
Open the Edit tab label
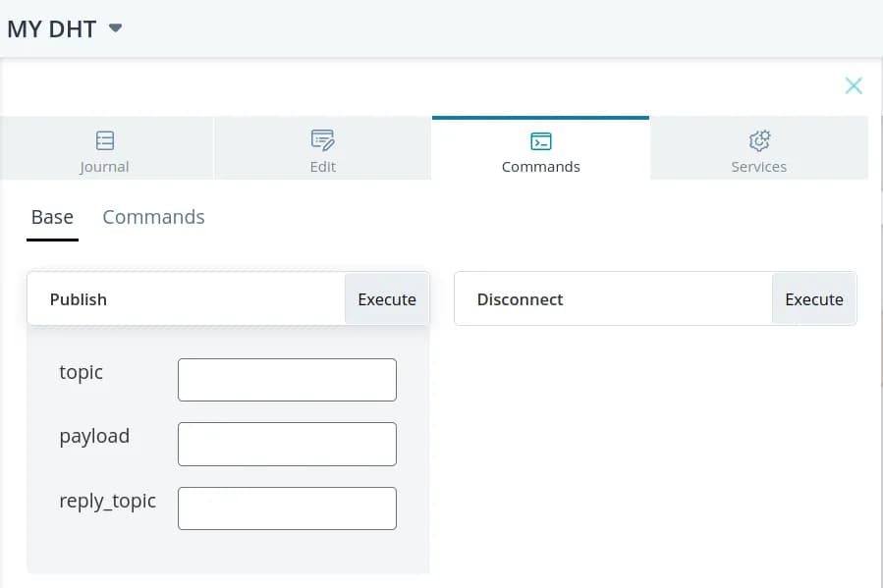(322, 167)
